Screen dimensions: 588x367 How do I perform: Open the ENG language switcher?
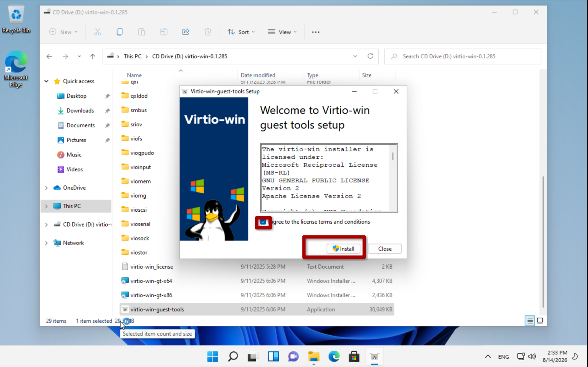point(503,357)
